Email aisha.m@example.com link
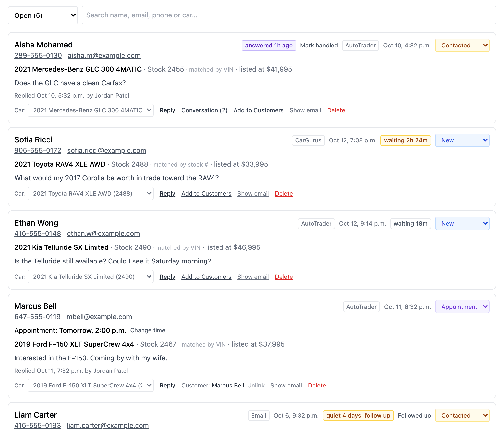 point(104,56)
